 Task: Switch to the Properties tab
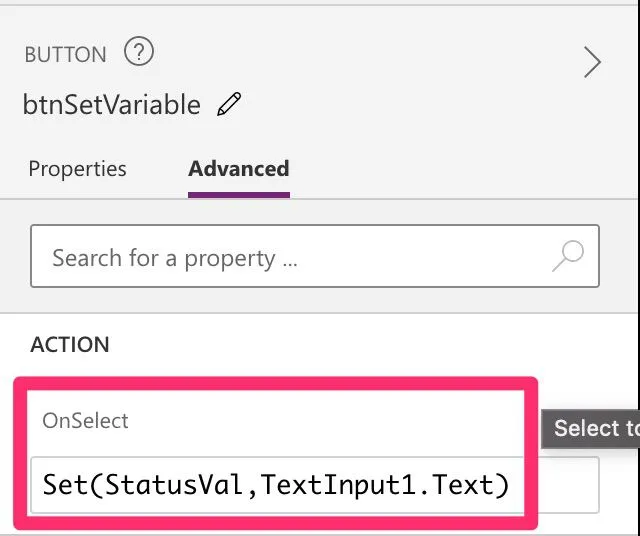[77, 169]
